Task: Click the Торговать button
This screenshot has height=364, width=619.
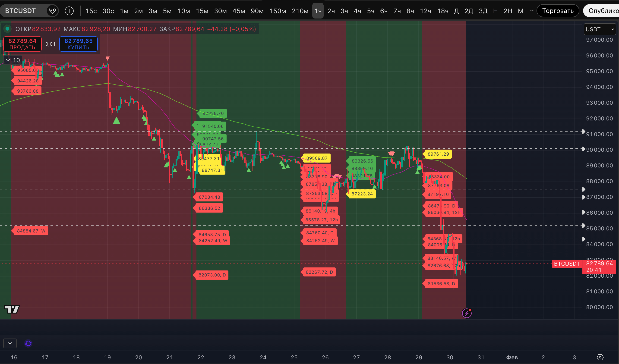Action: tap(558, 11)
